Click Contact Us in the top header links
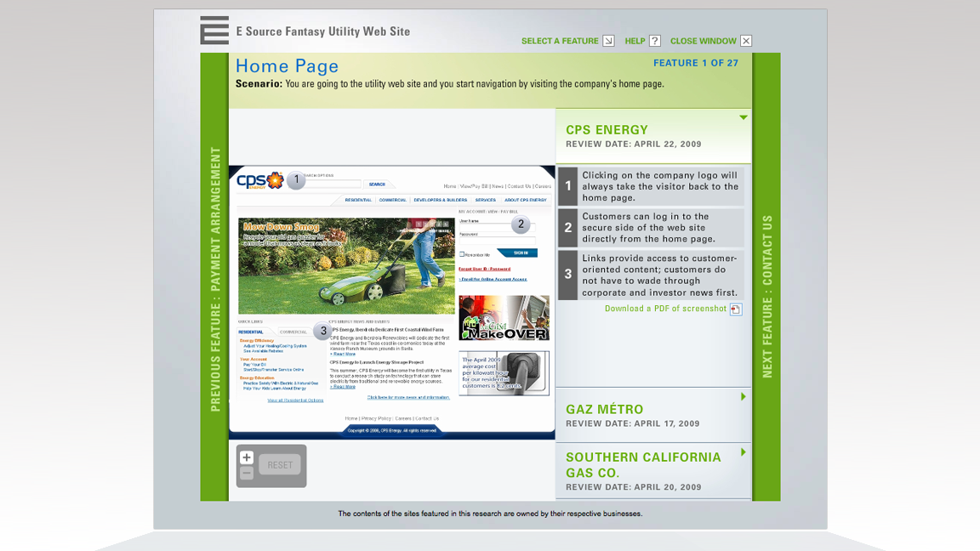 click(520, 186)
